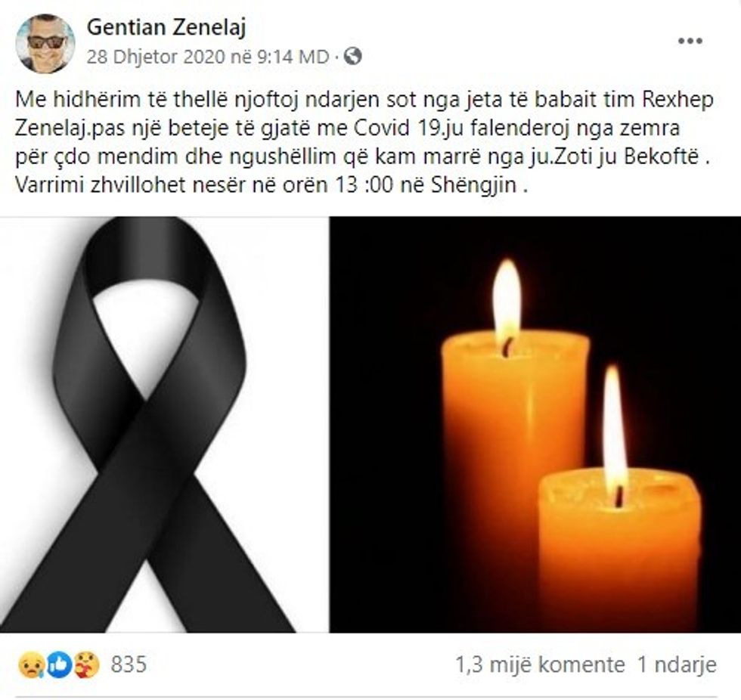Click the Covid 19 text in the post
741x700 pixels.
398,129
